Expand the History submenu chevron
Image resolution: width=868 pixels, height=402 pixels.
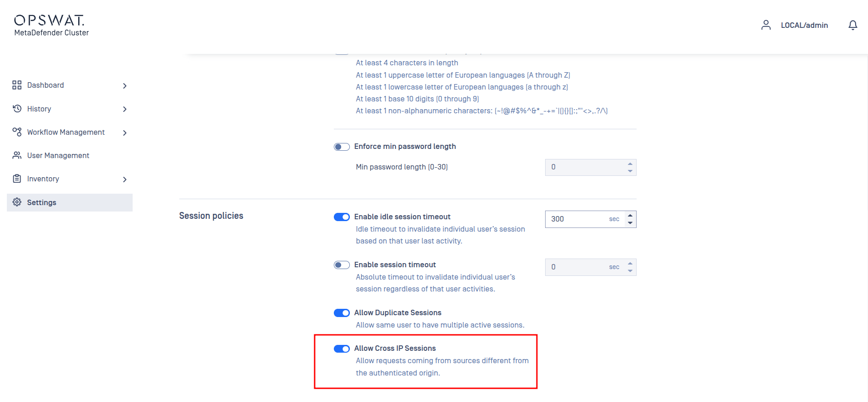tap(125, 109)
